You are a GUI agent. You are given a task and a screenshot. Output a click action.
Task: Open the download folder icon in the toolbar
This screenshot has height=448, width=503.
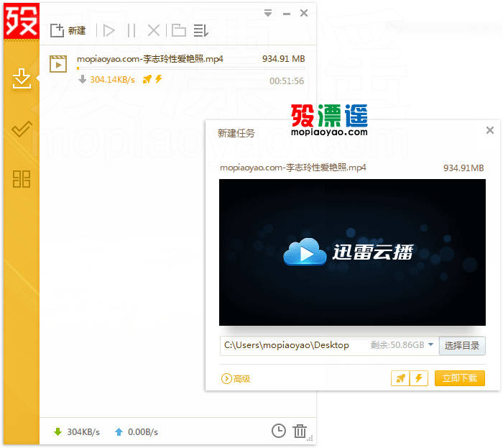179,31
